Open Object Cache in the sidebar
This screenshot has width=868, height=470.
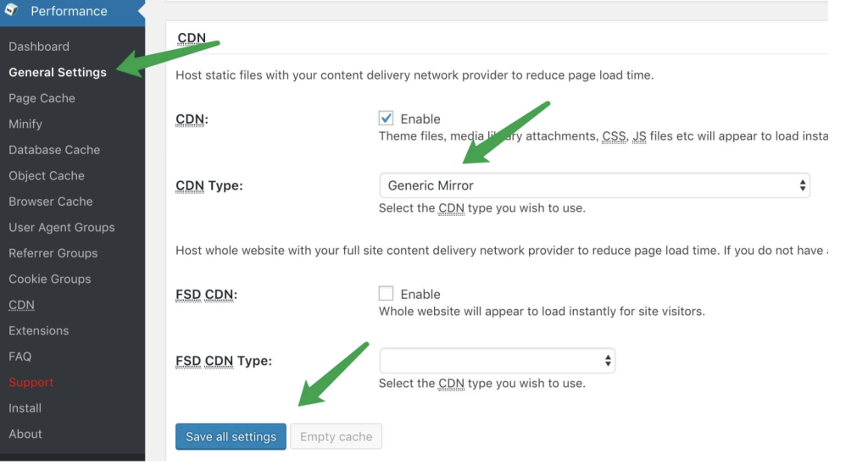coord(47,176)
